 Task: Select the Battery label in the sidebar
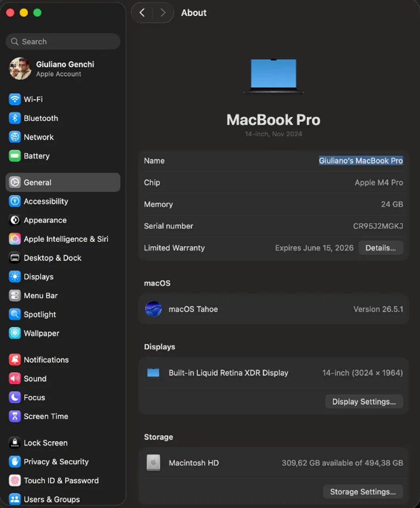pos(37,156)
